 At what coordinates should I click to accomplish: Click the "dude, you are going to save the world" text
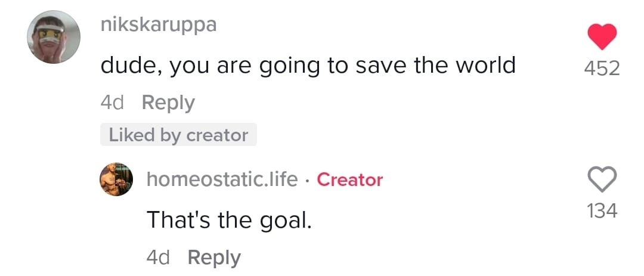pos(308,64)
